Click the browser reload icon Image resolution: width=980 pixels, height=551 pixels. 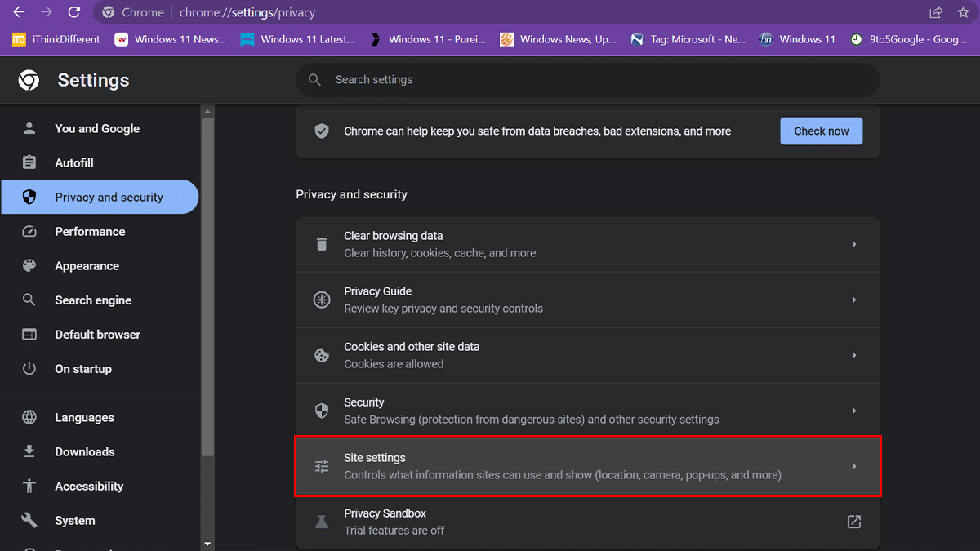74,12
